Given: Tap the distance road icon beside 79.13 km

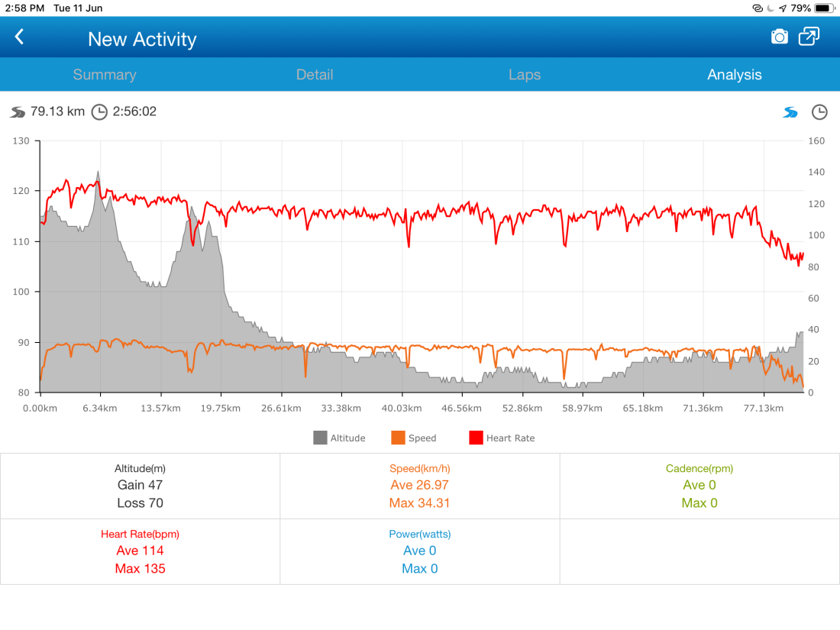Looking at the screenshot, I should 18,112.
